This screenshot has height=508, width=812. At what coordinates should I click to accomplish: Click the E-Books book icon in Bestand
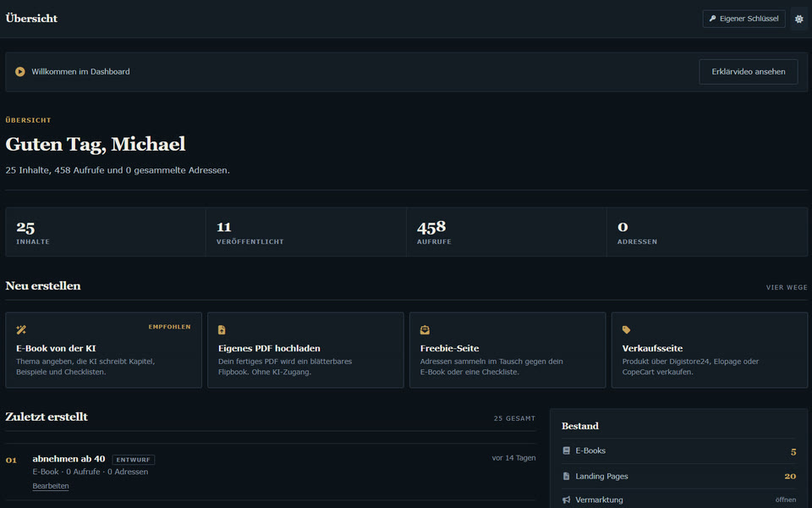tap(566, 451)
